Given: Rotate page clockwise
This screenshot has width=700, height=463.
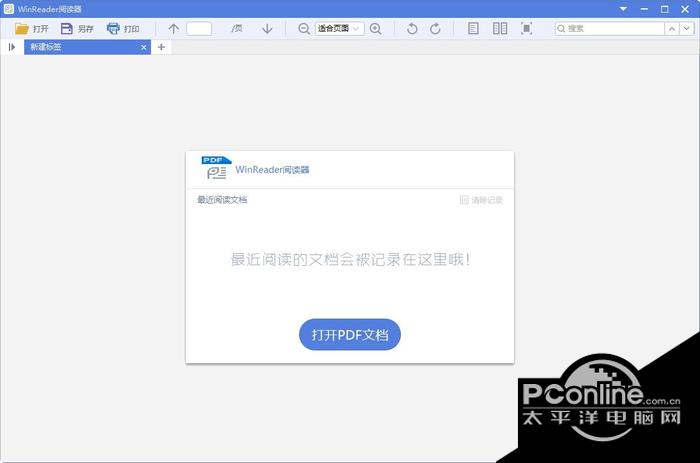Looking at the screenshot, I should 435,29.
